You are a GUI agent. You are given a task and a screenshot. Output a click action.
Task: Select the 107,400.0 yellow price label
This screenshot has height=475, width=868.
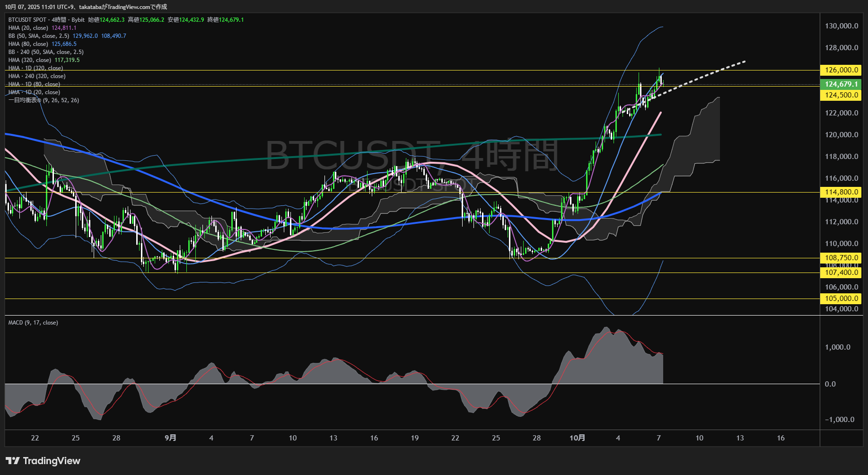pyautogui.click(x=841, y=273)
